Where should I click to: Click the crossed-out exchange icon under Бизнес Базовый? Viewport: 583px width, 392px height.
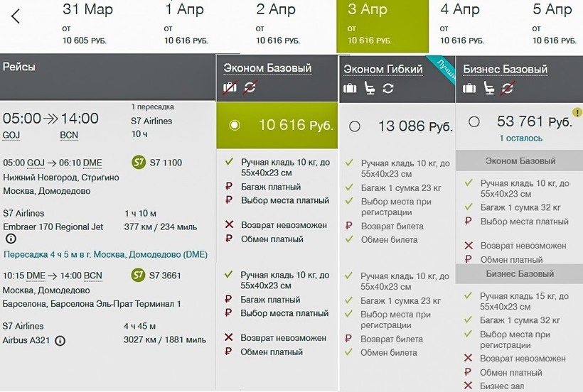tap(507, 88)
